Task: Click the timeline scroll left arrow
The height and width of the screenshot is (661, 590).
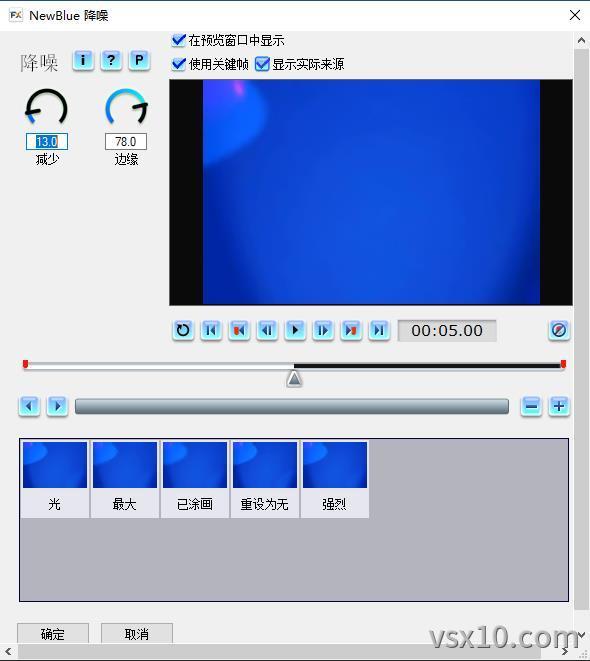Action: (29, 406)
